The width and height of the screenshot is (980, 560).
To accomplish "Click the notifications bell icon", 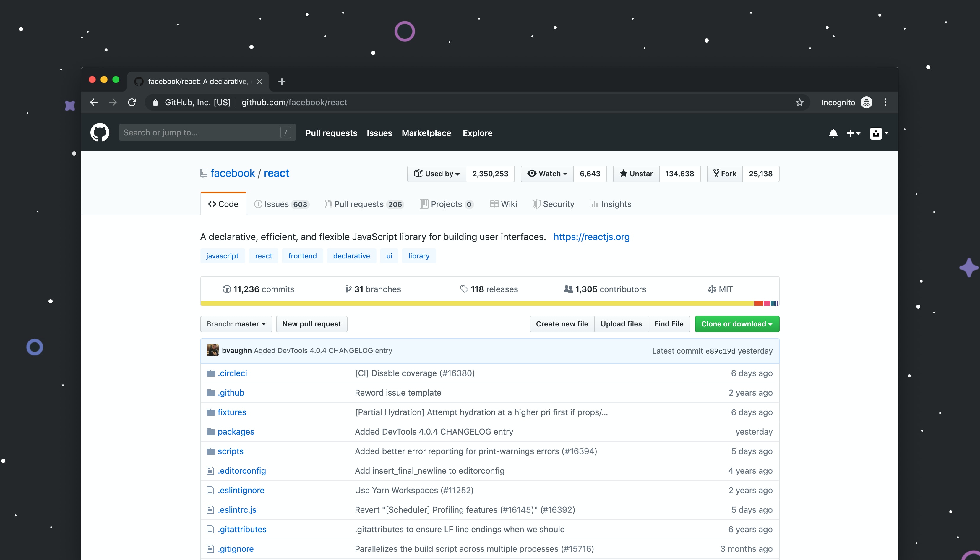I will [x=833, y=132].
